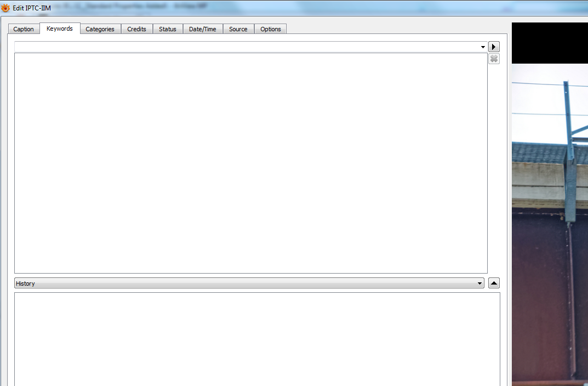Click the XnView icon in title bar
Image resolution: width=588 pixels, height=386 pixels.
point(5,8)
